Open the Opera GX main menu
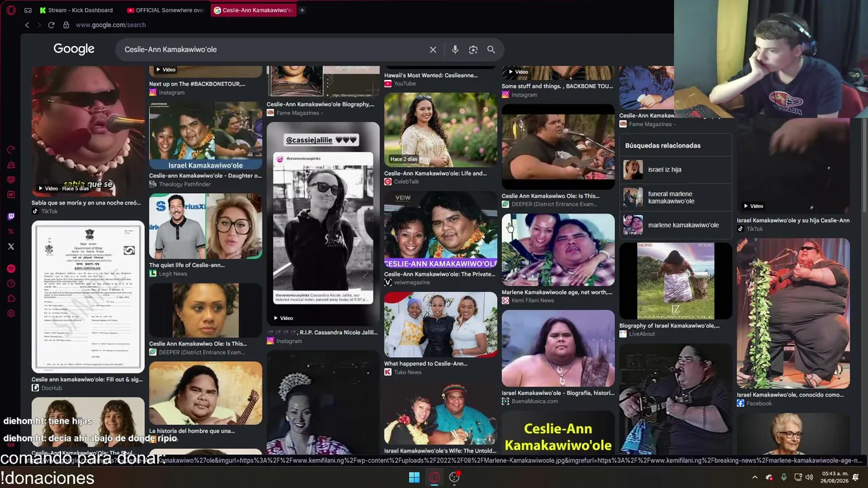The height and width of the screenshot is (488, 868). pyautogui.click(x=11, y=10)
